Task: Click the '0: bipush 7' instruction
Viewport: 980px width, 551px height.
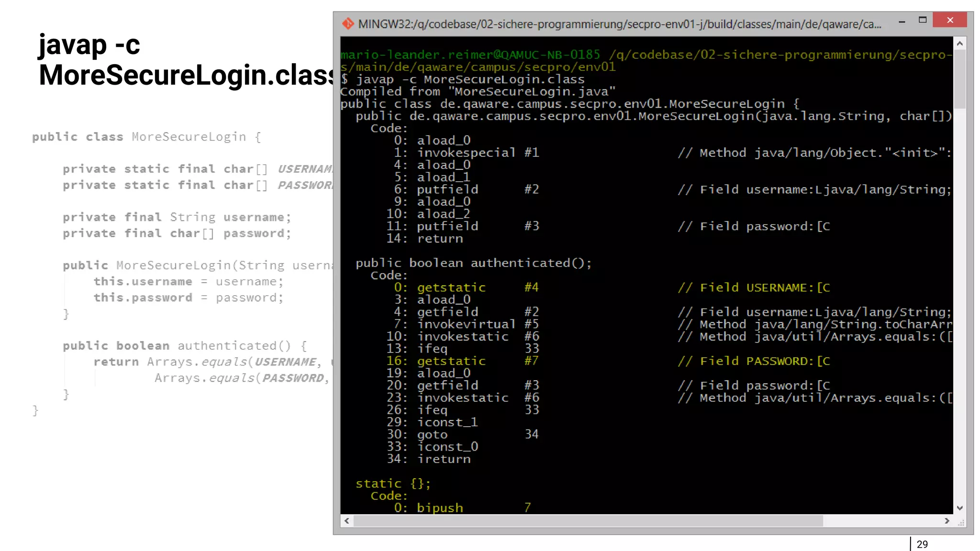Action: pyautogui.click(x=463, y=507)
